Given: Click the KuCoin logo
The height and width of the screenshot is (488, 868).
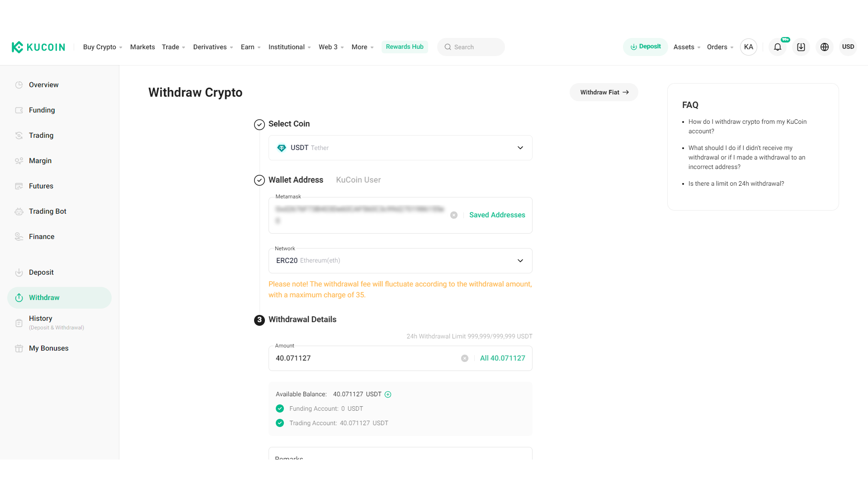Looking at the screenshot, I should pos(38,47).
